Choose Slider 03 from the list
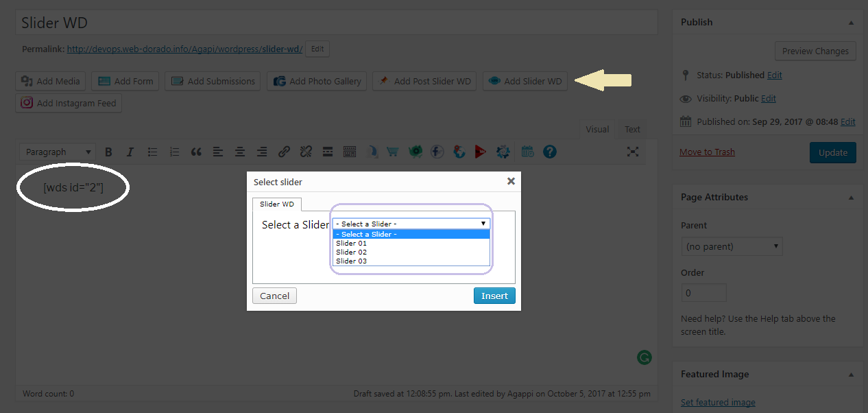The image size is (868, 413). click(x=411, y=261)
